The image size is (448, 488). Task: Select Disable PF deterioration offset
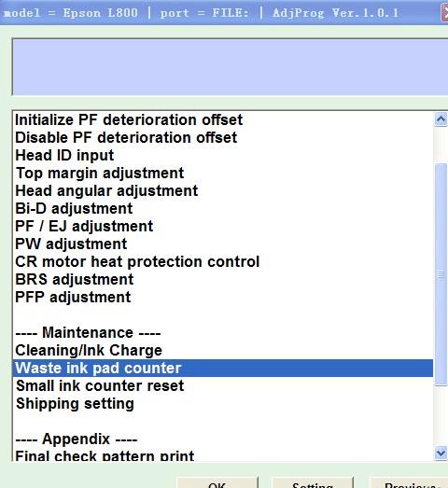click(x=223, y=137)
